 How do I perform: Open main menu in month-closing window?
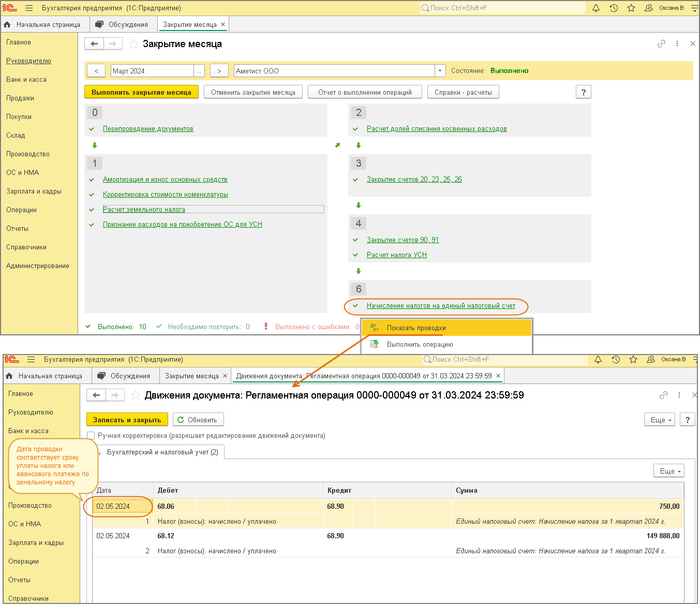tap(29, 8)
